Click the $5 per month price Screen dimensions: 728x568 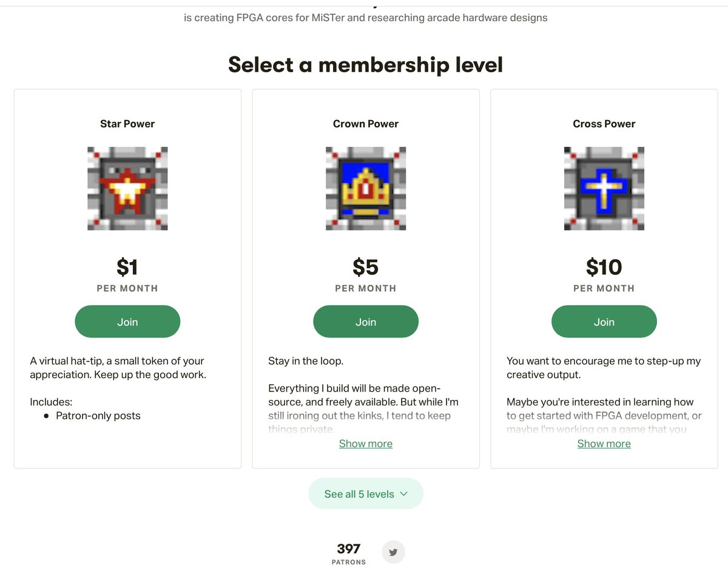(366, 267)
